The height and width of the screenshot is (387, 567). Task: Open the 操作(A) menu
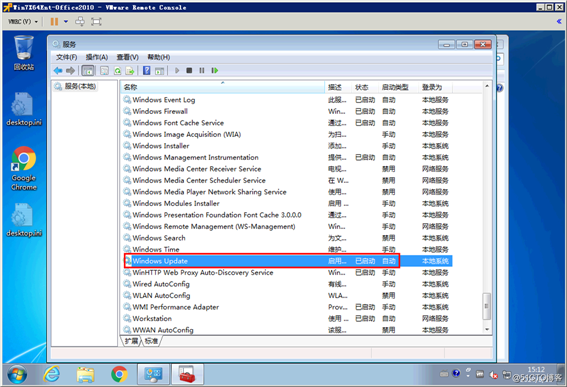coord(97,57)
